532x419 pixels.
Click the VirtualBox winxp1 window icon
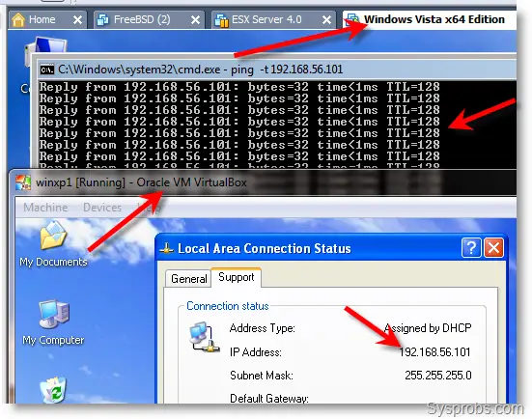click(23, 182)
